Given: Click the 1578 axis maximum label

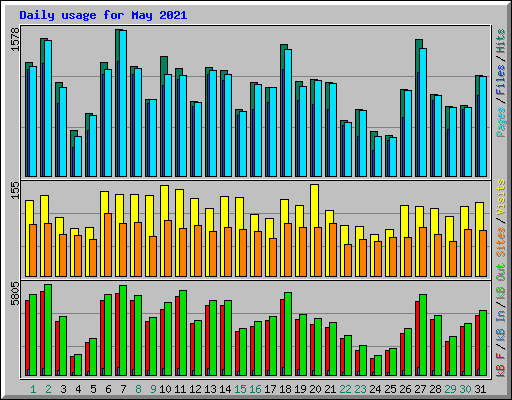Looking at the screenshot, I should click(x=16, y=40).
